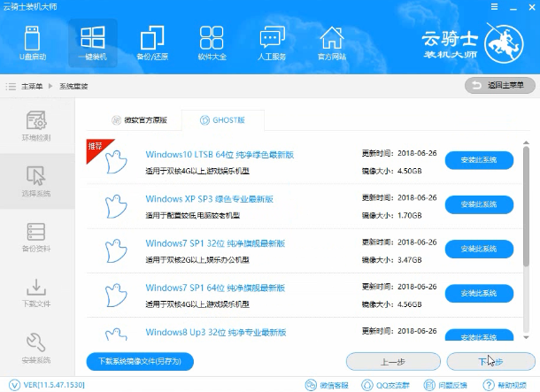Select the 备份资料 step in sidebar
Image resolution: width=540 pixels, height=392 pixels.
[x=36, y=237]
